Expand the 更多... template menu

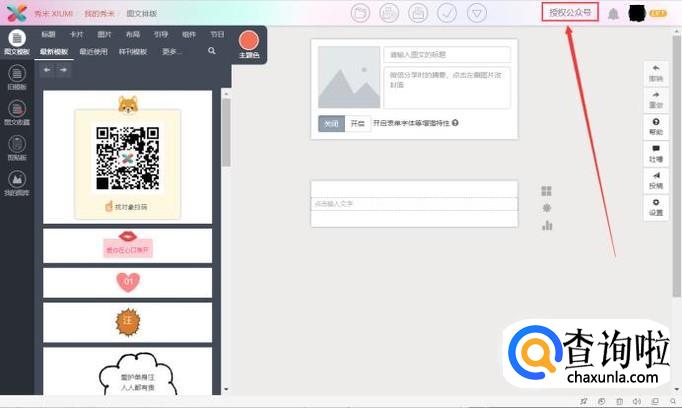[x=171, y=52]
